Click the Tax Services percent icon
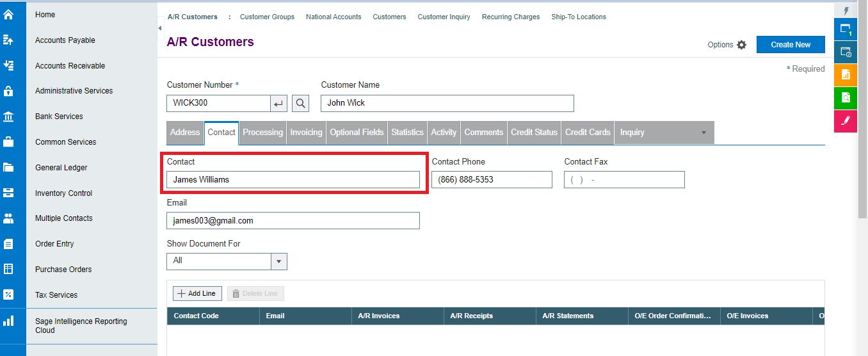The image size is (868, 356). pyautogui.click(x=8, y=295)
